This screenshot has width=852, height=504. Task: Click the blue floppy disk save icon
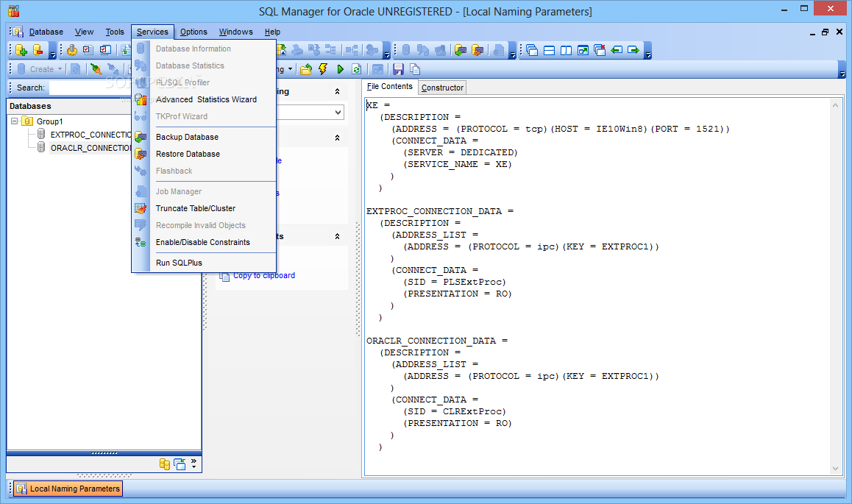(398, 69)
